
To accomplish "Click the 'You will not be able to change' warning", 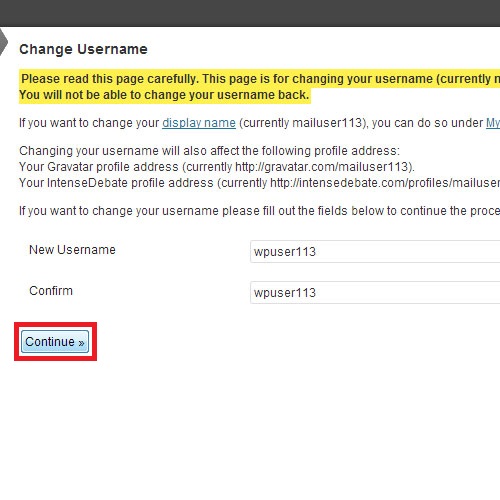I will click(164, 95).
